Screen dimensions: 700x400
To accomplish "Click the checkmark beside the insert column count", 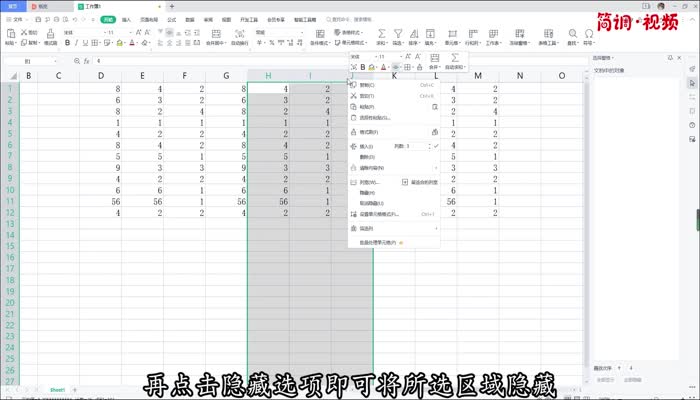I will [437, 146].
